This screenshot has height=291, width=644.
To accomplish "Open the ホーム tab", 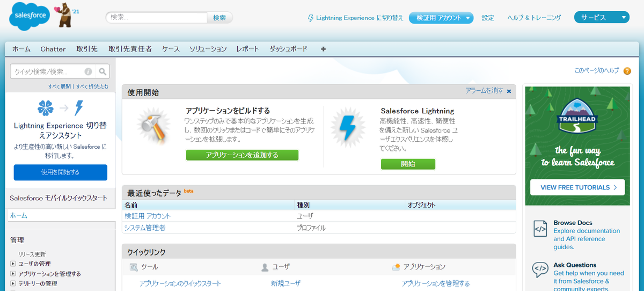I will tap(21, 49).
